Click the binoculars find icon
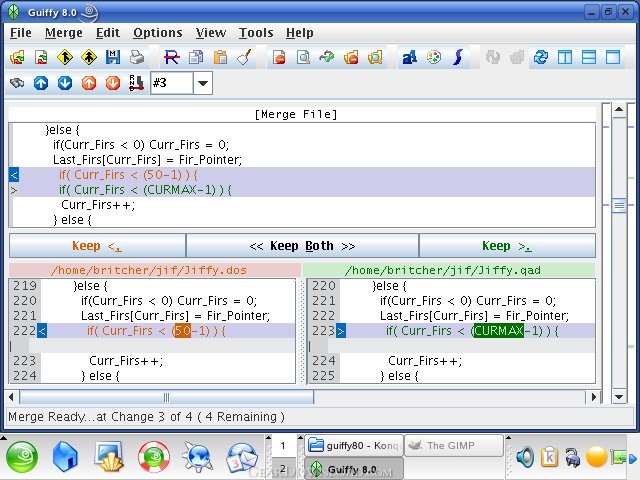640x480 pixels. tap(17, 83)
